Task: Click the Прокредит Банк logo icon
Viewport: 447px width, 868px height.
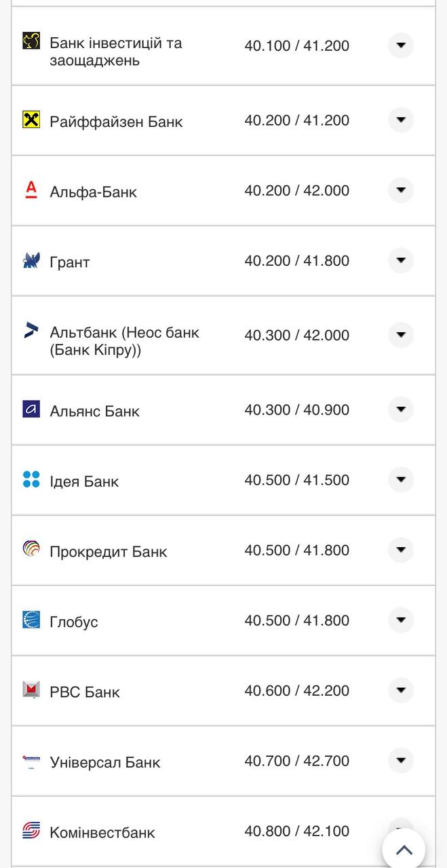Action: [x=31, y=550]
